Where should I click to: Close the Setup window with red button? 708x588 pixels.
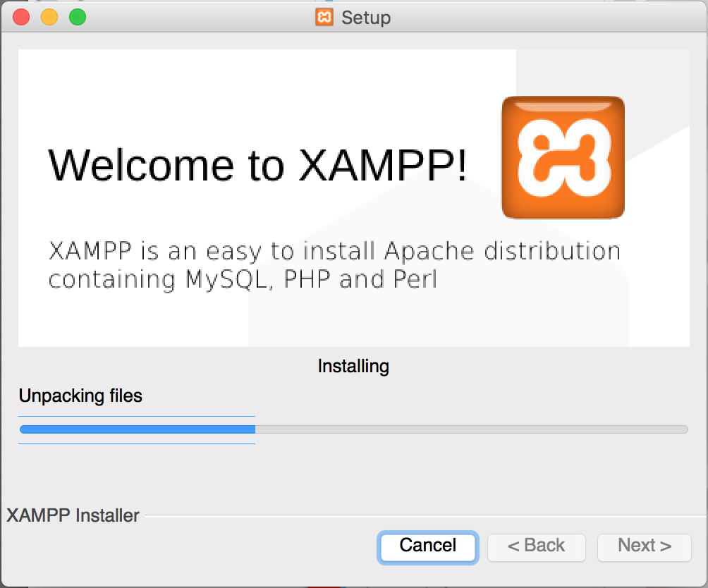[21, 17]
